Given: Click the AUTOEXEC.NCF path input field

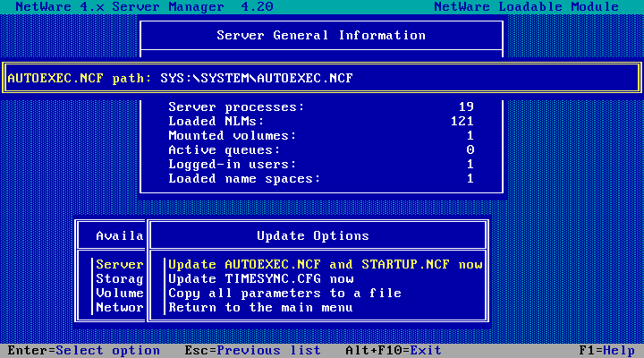Looking at the screenshot, I should (398, 78).
